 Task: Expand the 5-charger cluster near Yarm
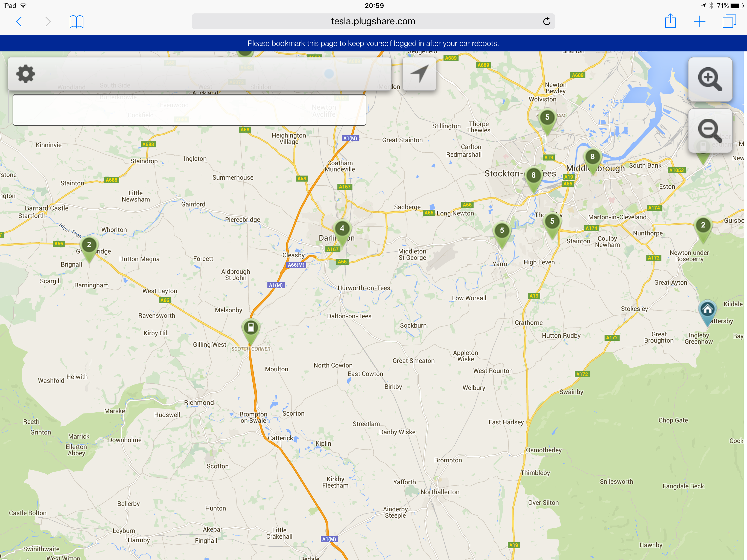tap(502, 231)
